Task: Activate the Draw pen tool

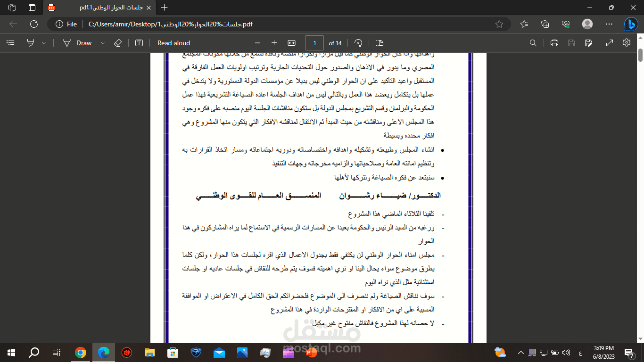Action: pos(78,43)
